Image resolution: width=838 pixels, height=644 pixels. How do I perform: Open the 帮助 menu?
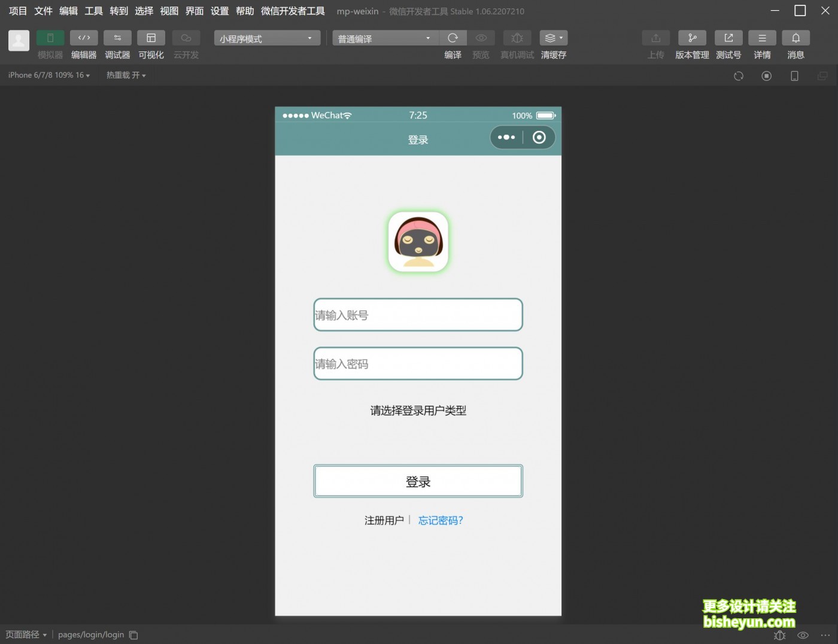click(245, 11)
